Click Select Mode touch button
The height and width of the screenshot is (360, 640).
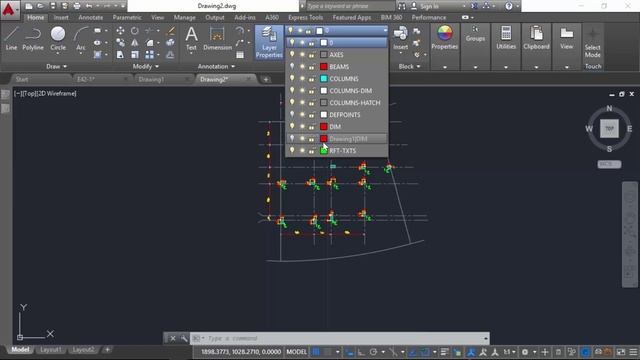(592, 43)
